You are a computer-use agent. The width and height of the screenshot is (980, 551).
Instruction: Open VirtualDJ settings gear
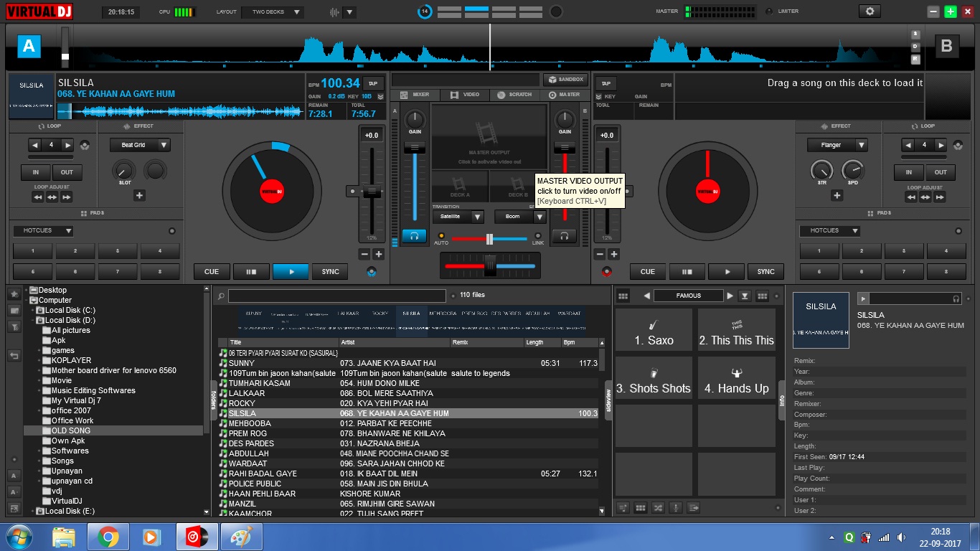870,11
